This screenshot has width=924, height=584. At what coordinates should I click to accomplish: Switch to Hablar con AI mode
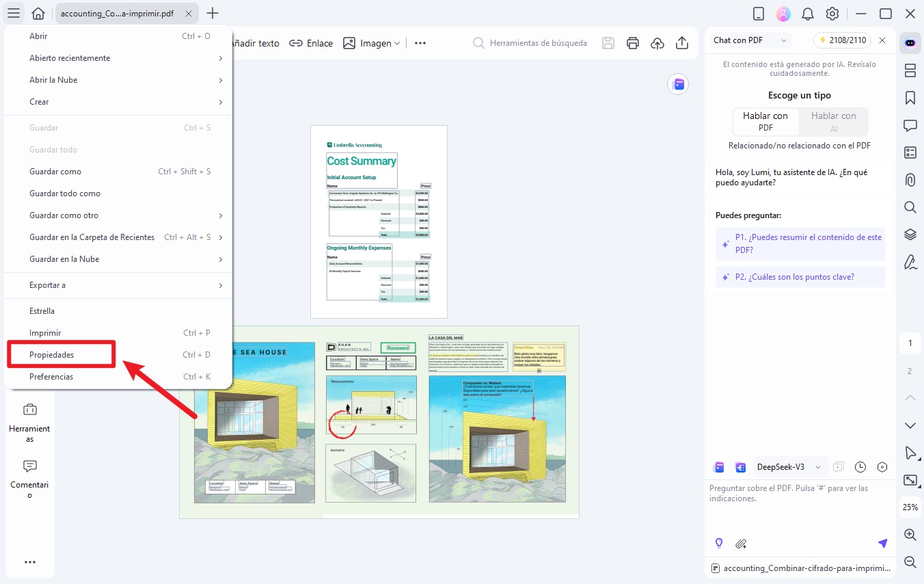(833, 122)
